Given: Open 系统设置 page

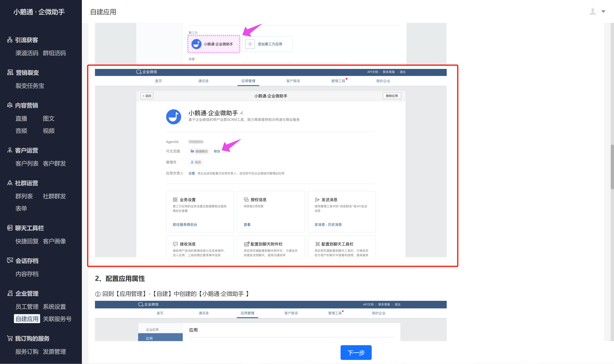Looking at the screenshot, I should click(54, 307).
